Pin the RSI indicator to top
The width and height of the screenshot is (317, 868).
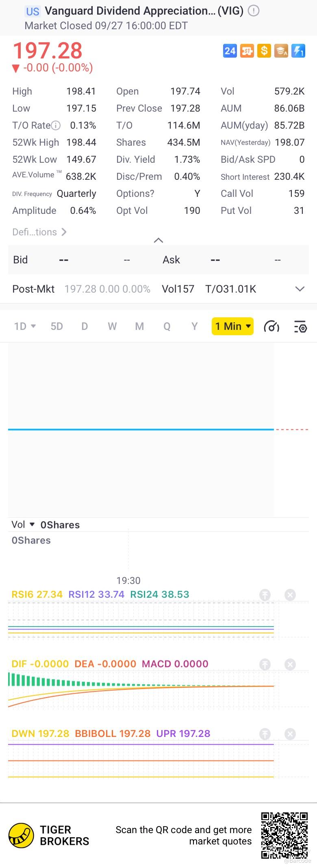[265, 595]
